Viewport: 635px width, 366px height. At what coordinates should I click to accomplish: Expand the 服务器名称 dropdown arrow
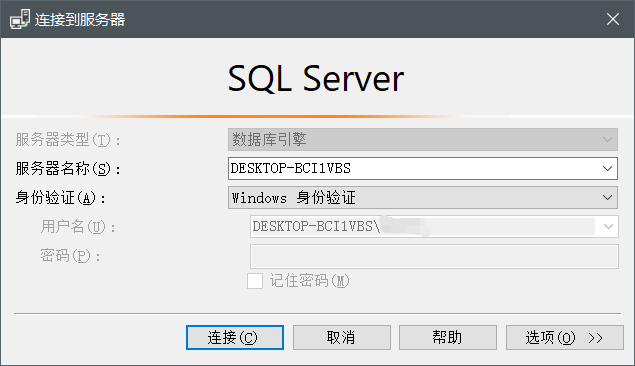(607, 168)
